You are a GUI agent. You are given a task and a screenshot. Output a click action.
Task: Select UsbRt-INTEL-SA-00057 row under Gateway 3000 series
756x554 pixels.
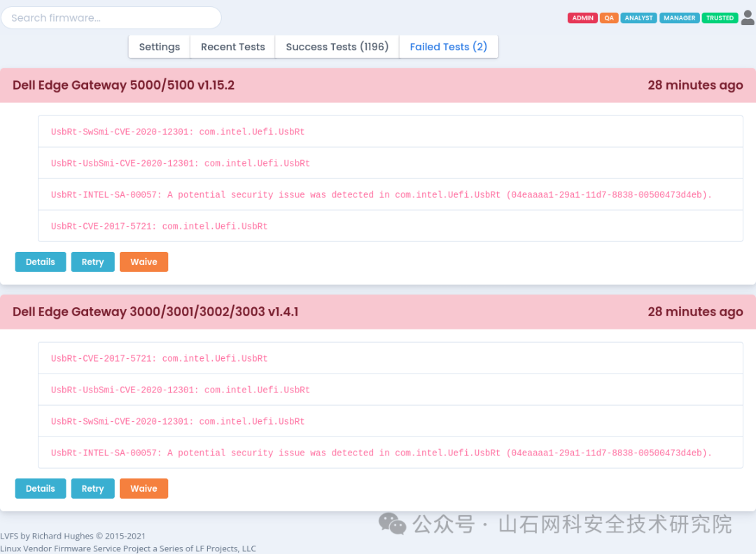pyautogui.click(x=391, y=453)
